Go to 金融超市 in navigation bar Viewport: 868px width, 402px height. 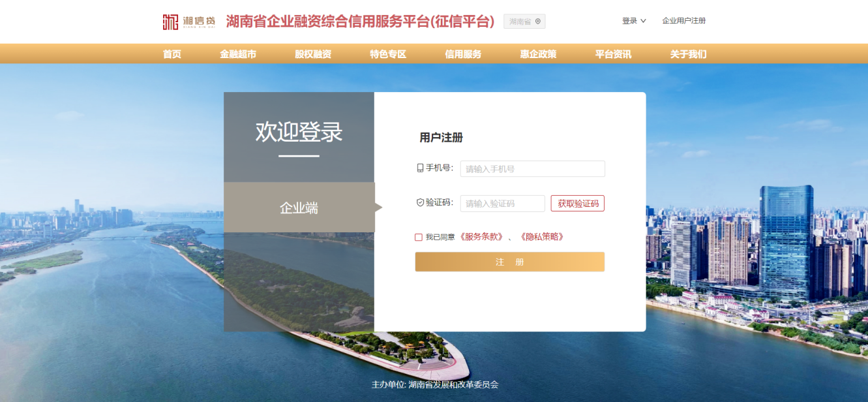[238, 54]
